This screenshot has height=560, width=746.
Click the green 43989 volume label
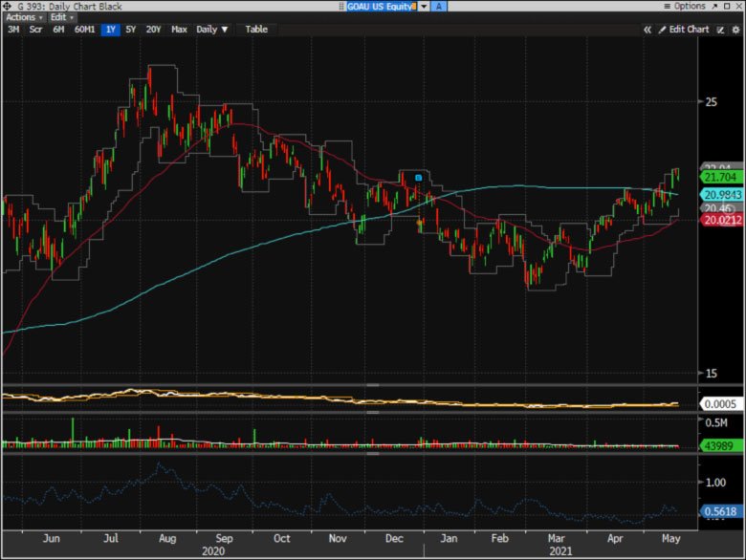click(x=721, y=446)
